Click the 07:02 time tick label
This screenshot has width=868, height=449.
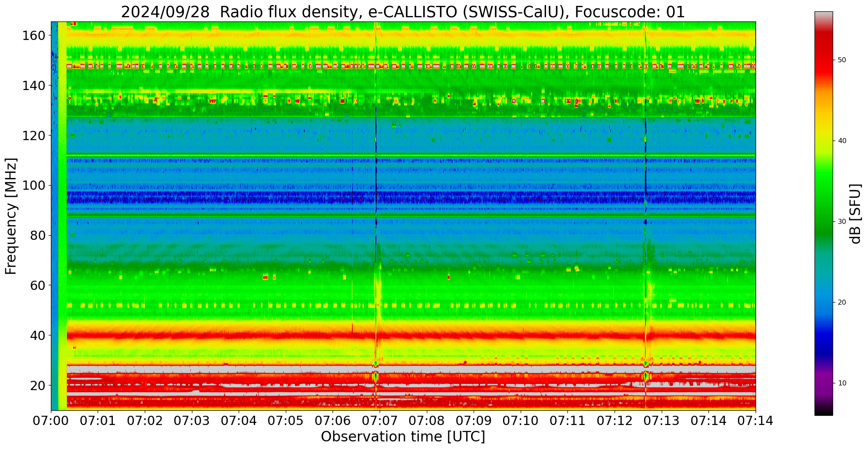point(145,421)
